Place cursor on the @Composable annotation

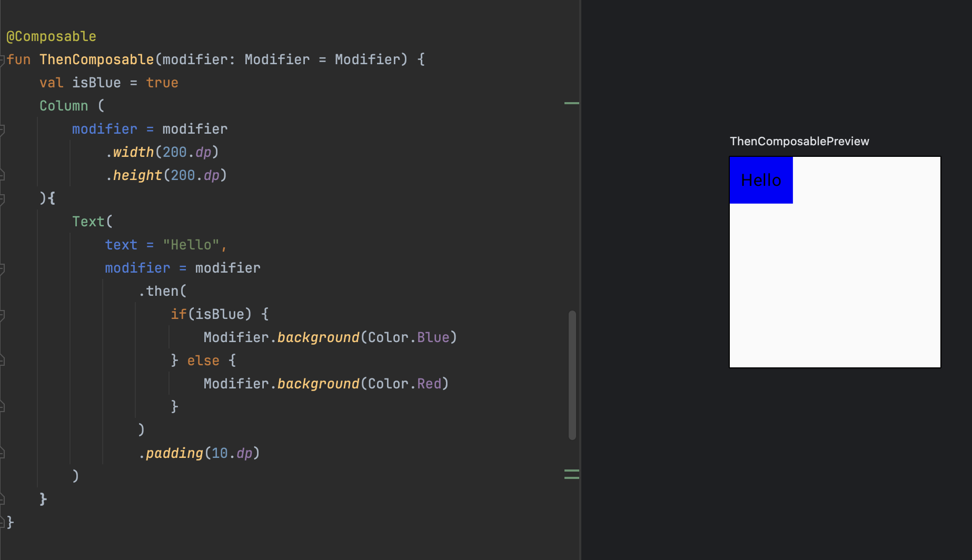pos(51,36)
